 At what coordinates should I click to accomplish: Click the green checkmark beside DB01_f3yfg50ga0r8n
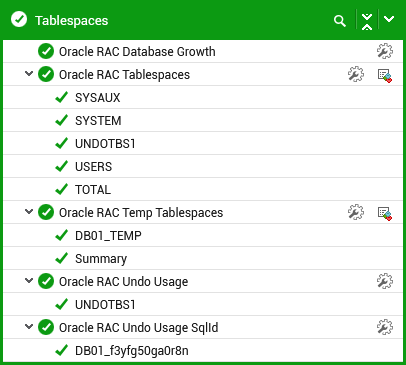tap(62, 350)
